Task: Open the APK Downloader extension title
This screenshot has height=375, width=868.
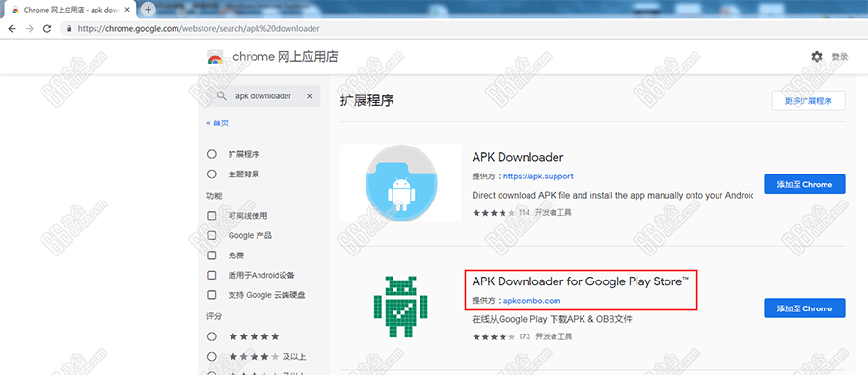Action: (x=518, y=158)
